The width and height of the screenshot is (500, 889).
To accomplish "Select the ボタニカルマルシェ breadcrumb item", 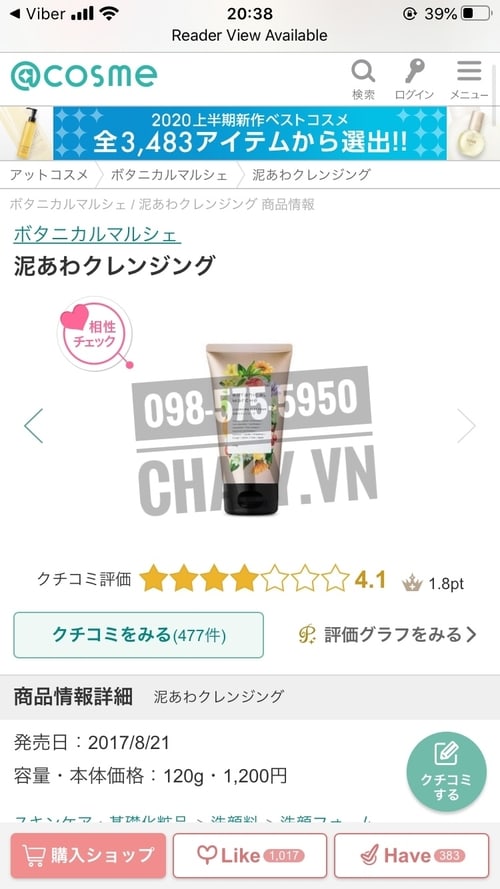I will point(169,175).
